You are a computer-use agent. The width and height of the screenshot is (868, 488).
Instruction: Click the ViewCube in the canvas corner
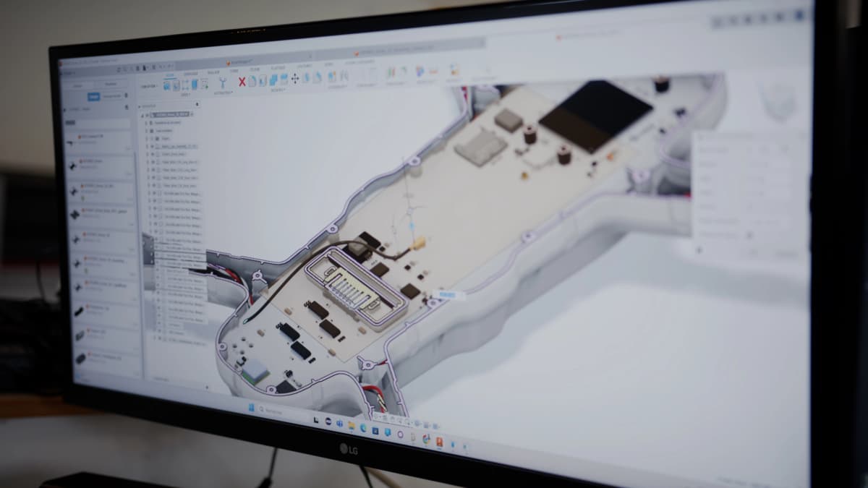coord(779,100)
